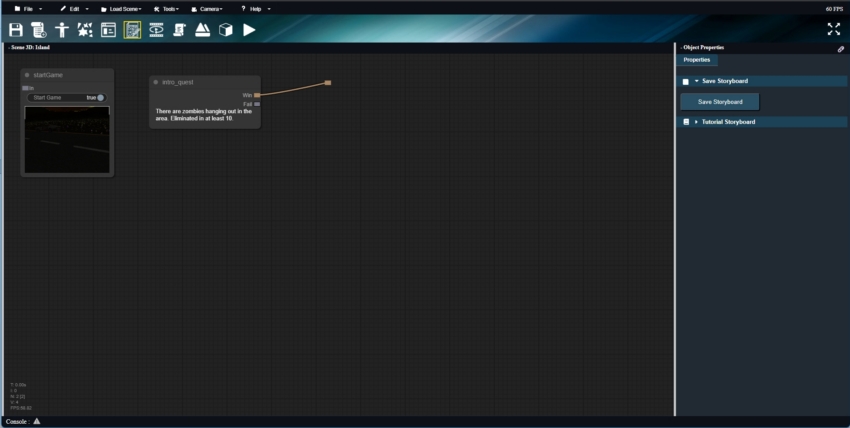
Task: Click the Object Properties panel title
Action: tap(703, 48)
